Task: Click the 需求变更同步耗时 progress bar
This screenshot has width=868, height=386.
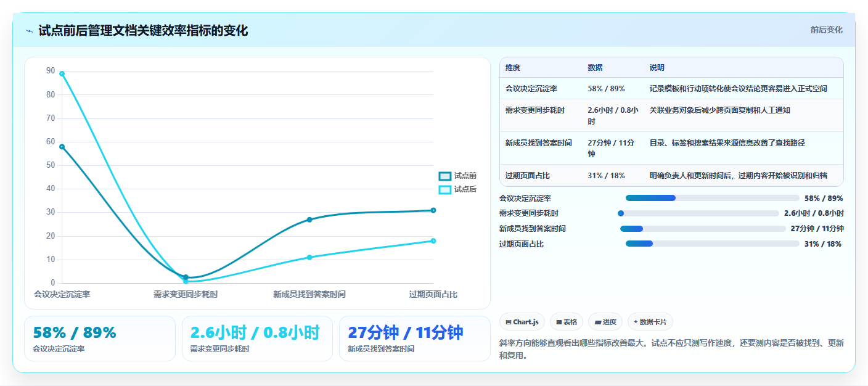Action: point(699,213)
